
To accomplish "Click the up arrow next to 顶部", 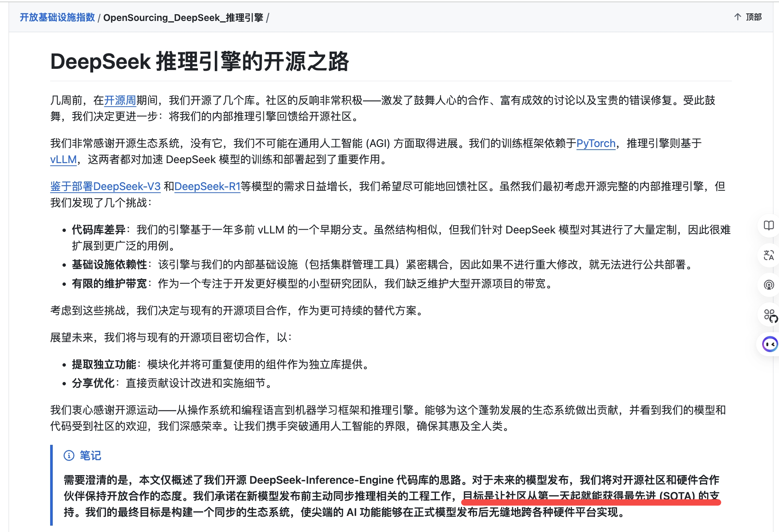I will 737,17.
